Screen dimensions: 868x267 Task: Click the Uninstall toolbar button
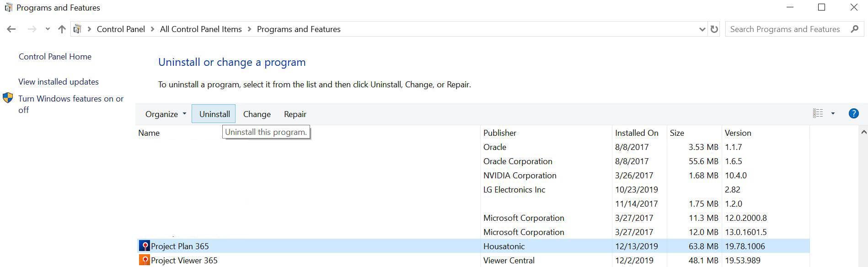coord(214,114)
